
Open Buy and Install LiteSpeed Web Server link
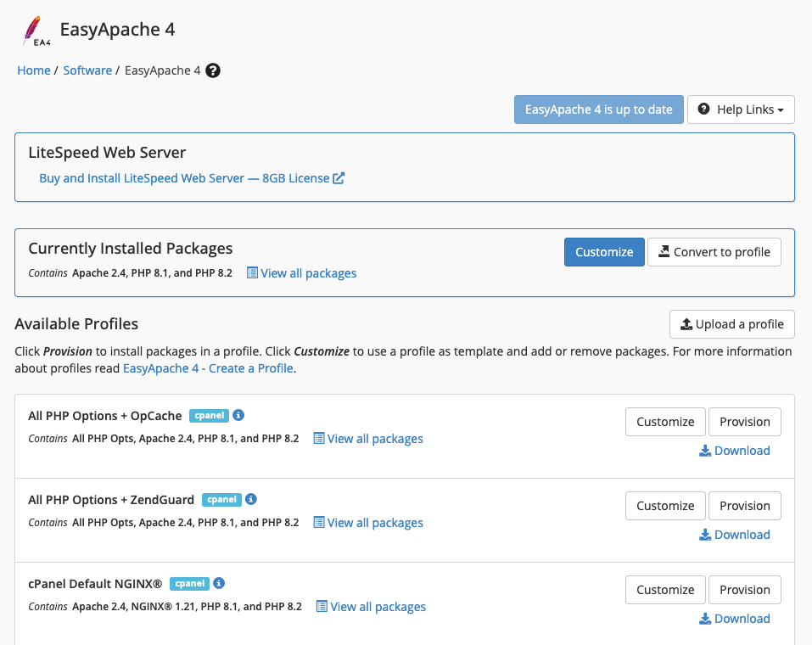coord(192,178)
